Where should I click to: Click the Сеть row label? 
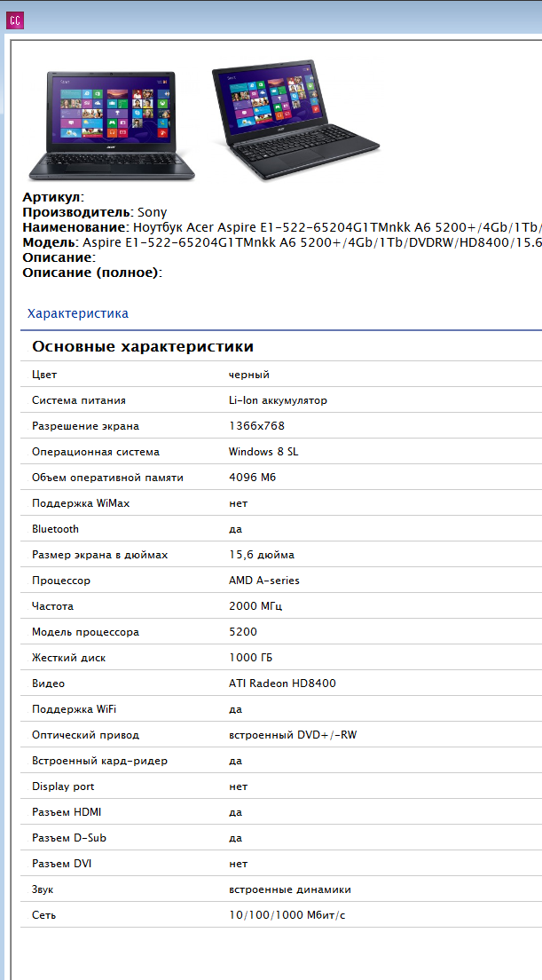(x=43, y=915)
